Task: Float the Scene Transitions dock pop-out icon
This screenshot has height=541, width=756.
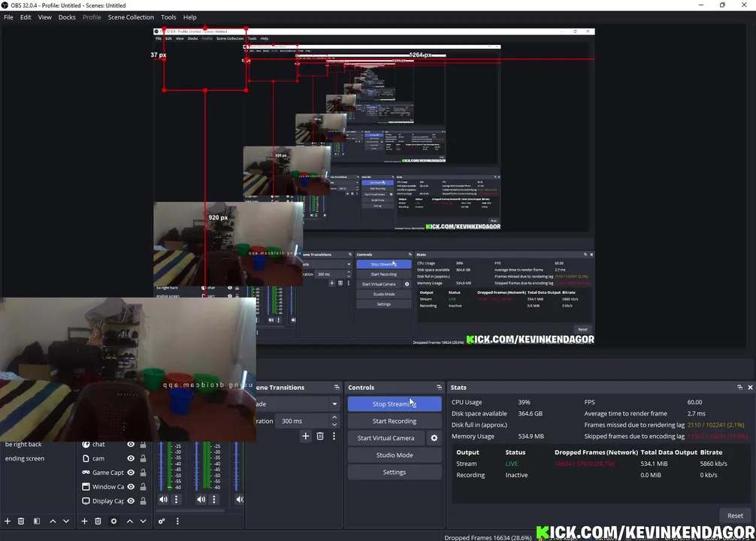Action: (337, 387)
